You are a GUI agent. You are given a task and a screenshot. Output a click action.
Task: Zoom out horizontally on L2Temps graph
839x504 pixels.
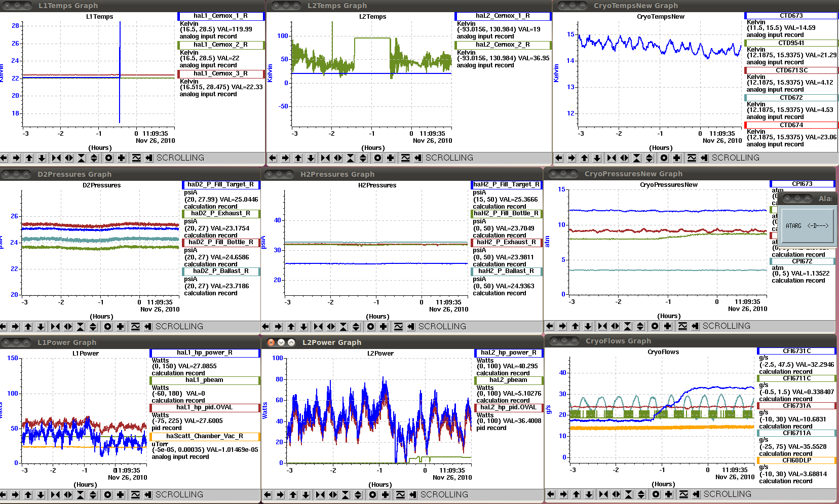(x=338, y=158)
